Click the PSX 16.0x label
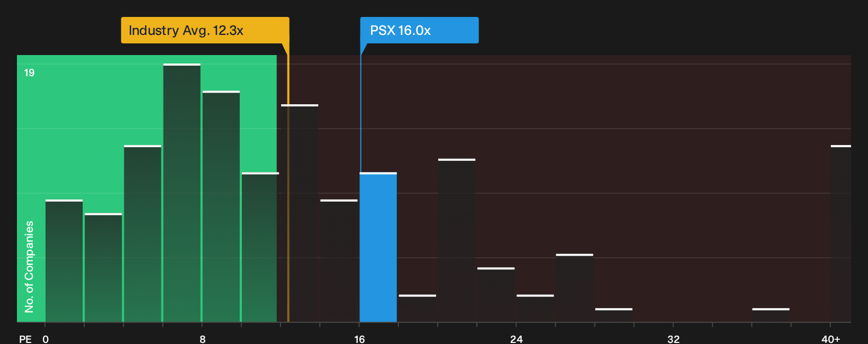This screenshot has width=868, height=344. [x=419, y=30]
